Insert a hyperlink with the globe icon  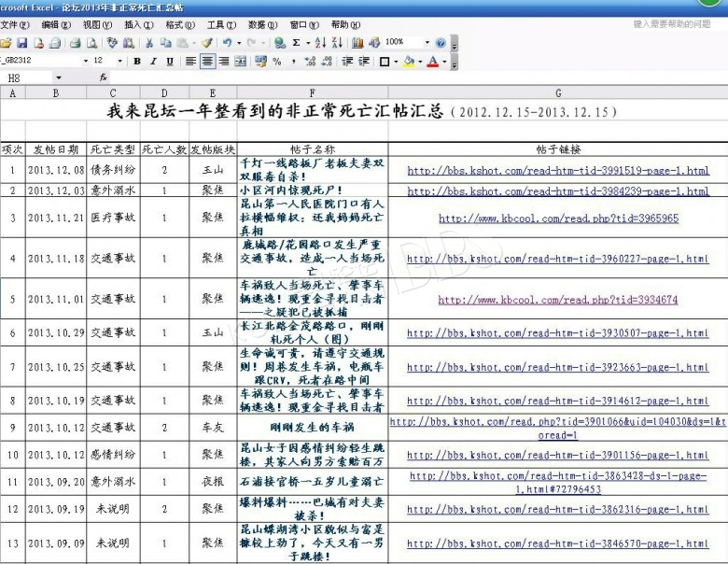279,43
